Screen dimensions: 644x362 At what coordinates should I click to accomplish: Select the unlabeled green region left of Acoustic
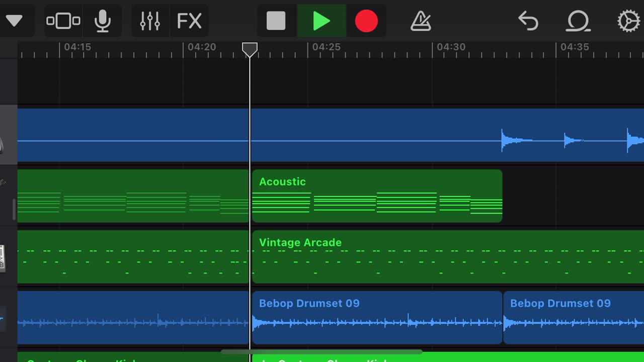click(x=133, y=196)
